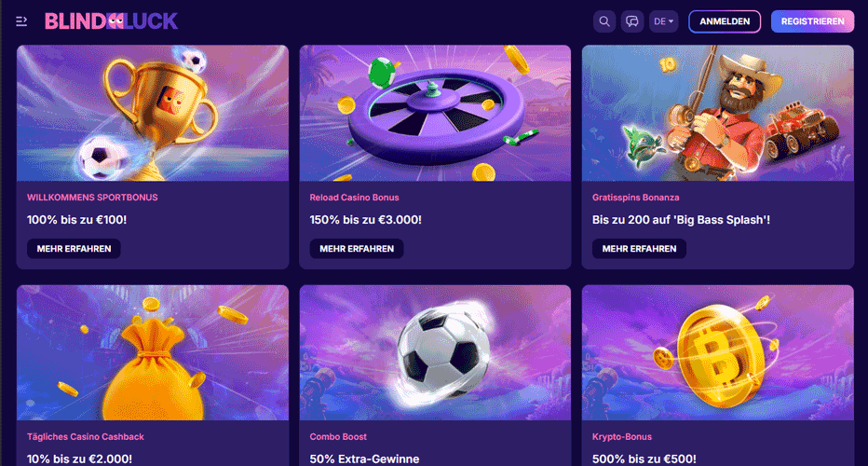The height and width of the screenshot is (466, 868).
Task: Click the ANMELDEN login button
Action: [725, 21]
